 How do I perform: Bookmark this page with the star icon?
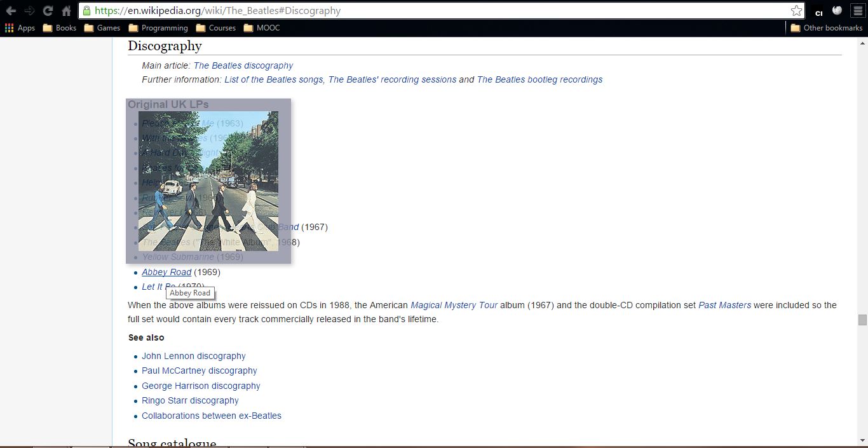796,10
